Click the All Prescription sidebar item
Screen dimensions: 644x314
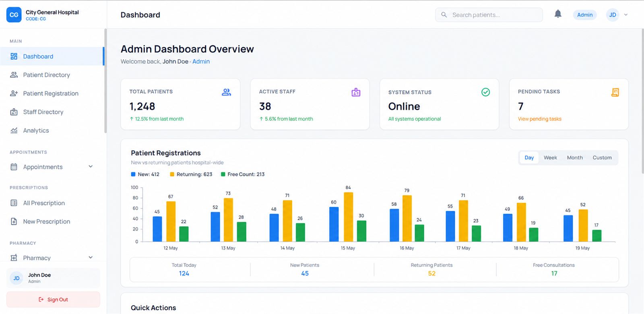click(52, 203)
